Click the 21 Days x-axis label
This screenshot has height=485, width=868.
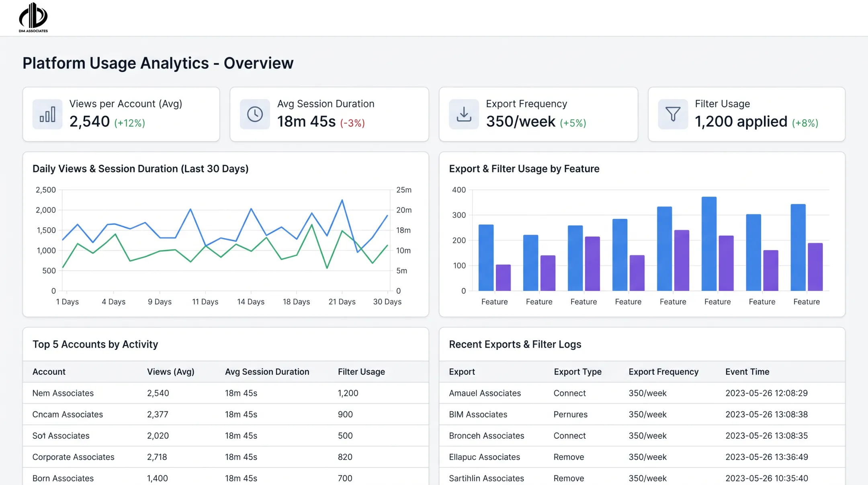coord(342,302)
